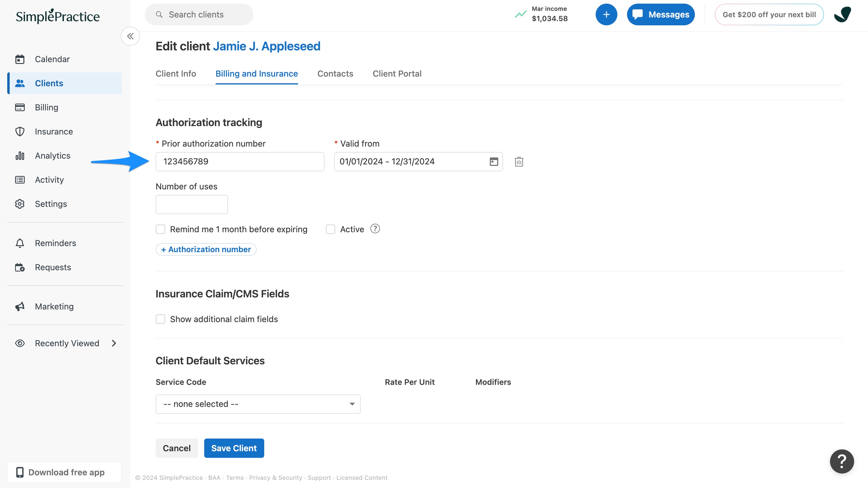Click the Clients people icon

(20, 83)
